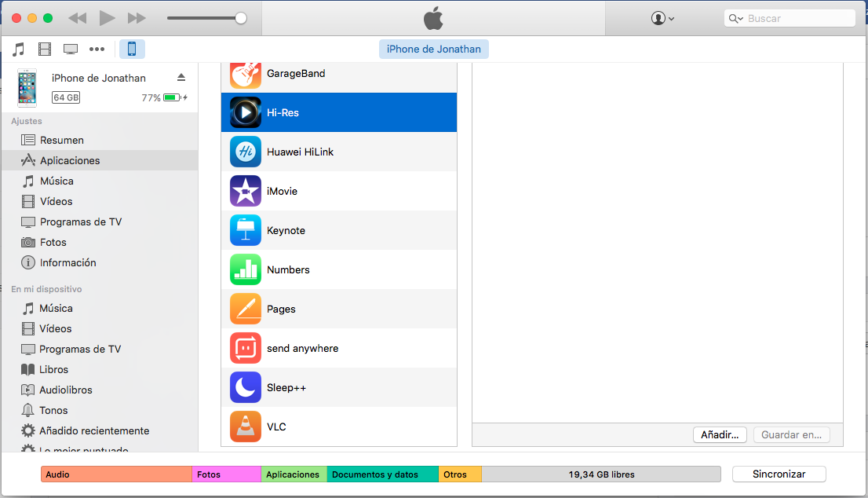Click the volume slider knob
The width and height of the screenshot is (868, 498).
click(241, 18)
